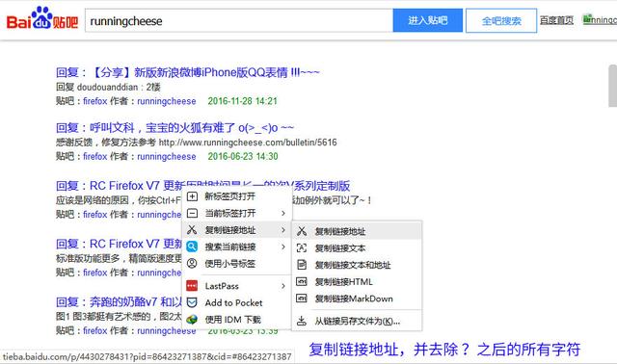The image size is (617, 364).
Task: Click the runningcheese search input field
Action: coord(239,20)
